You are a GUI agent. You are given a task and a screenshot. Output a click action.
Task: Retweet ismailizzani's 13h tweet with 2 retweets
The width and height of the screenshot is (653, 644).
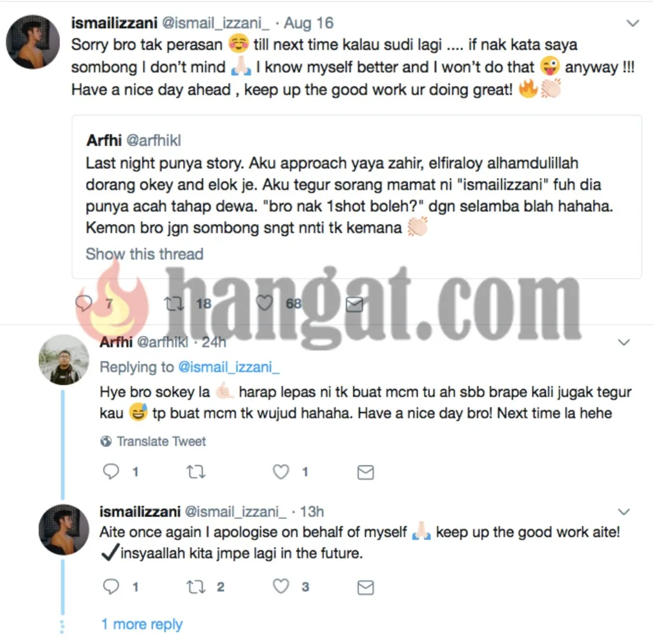pos(196,587)
